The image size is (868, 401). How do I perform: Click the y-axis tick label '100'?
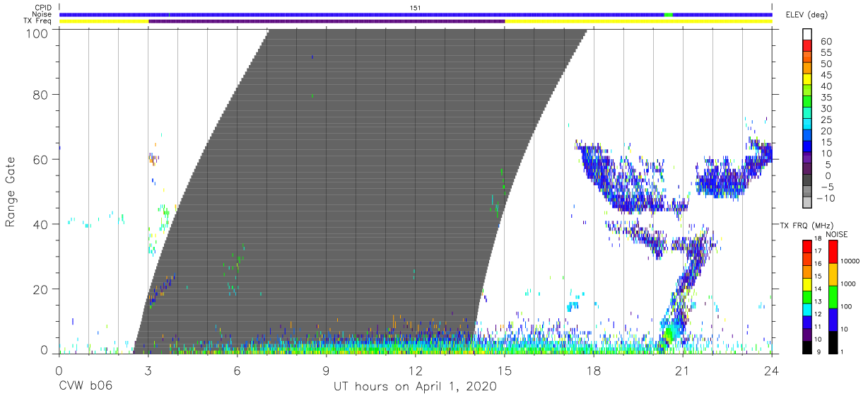[37, 33]
